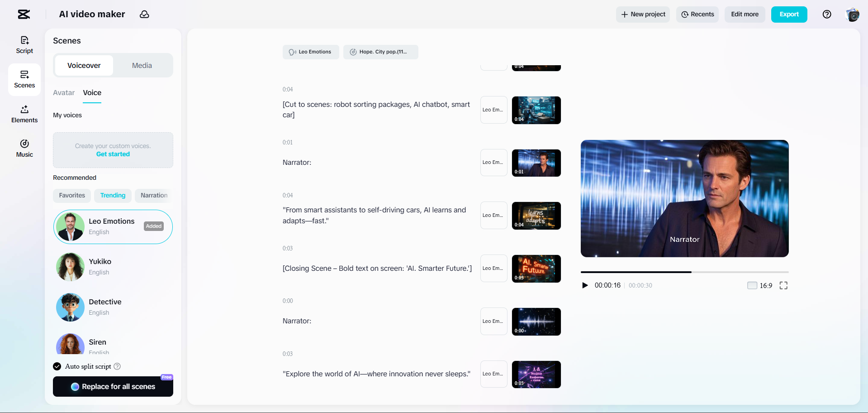Select Yukiko voice avatar
The image size is (868, 413).
[70, 267]
